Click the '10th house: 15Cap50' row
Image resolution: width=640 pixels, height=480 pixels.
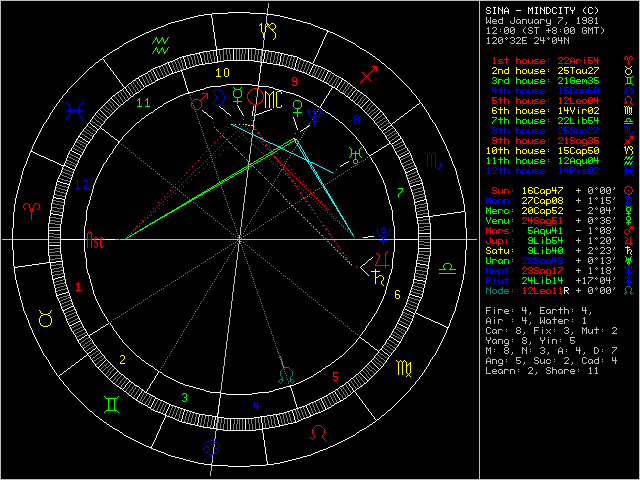pos(559,151)
